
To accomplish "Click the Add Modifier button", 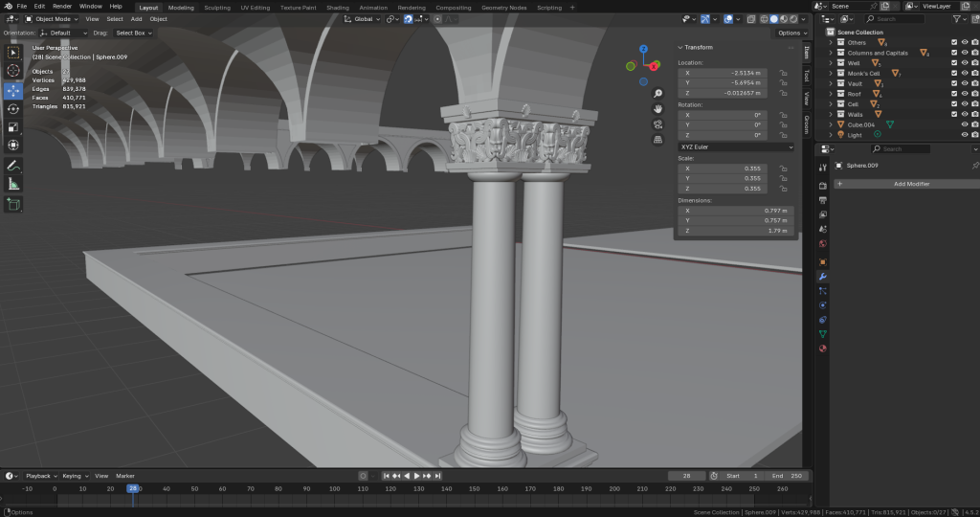I will [909, 184].
